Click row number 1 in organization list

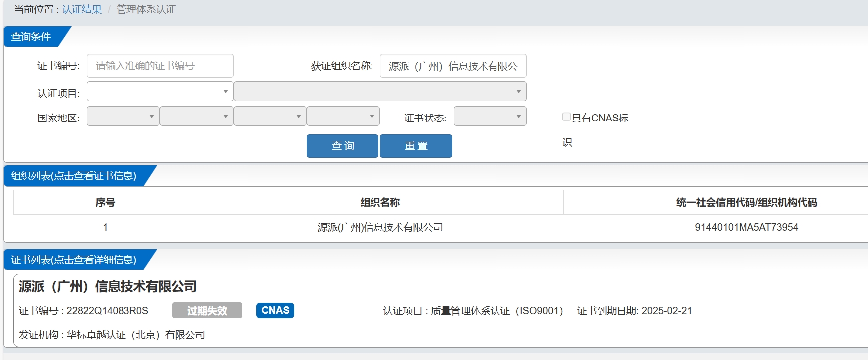coord(105,227)
